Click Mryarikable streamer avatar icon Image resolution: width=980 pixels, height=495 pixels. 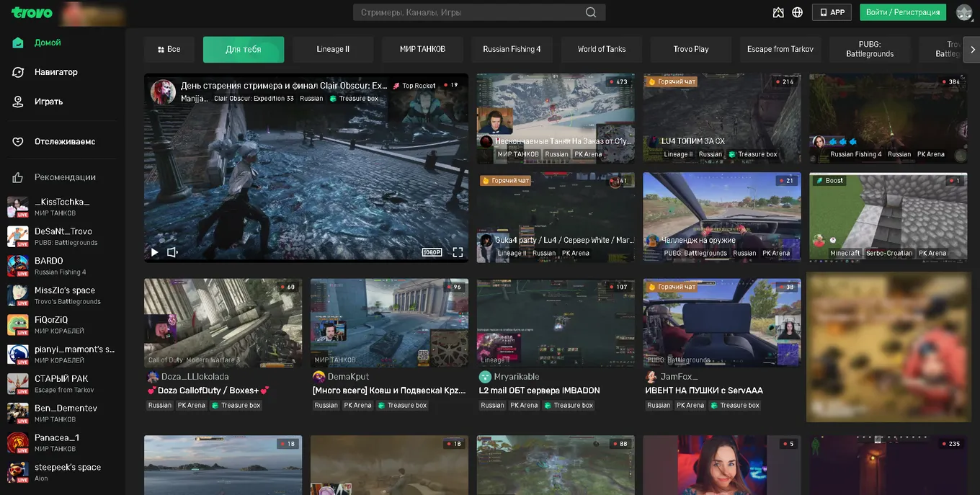[x=485, y=377]
